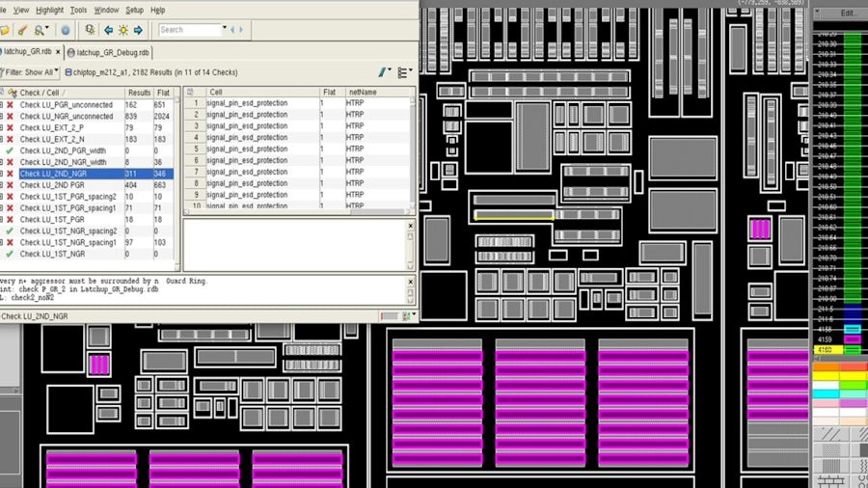The image size is (868, 488).
Task: Open the Filter: Show All dropdown
Action: coord(30,72)
